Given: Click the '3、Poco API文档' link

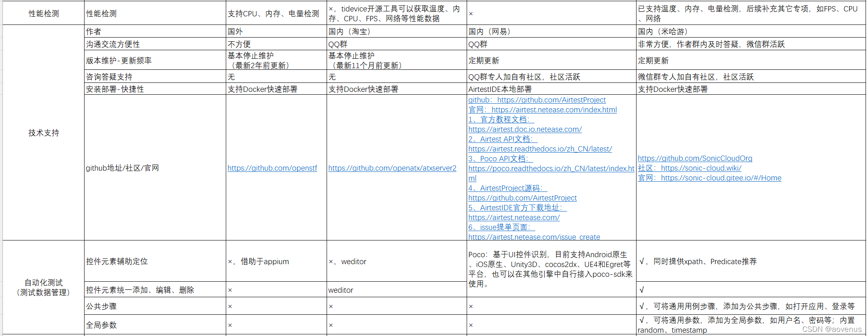Looking at the screenshot, I should (x=501, y=159).
